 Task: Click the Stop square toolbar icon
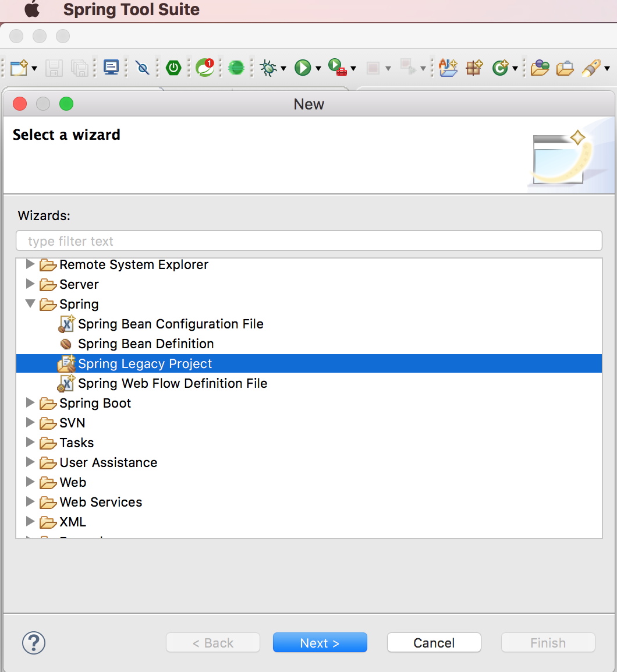click(x=373, y=68)
